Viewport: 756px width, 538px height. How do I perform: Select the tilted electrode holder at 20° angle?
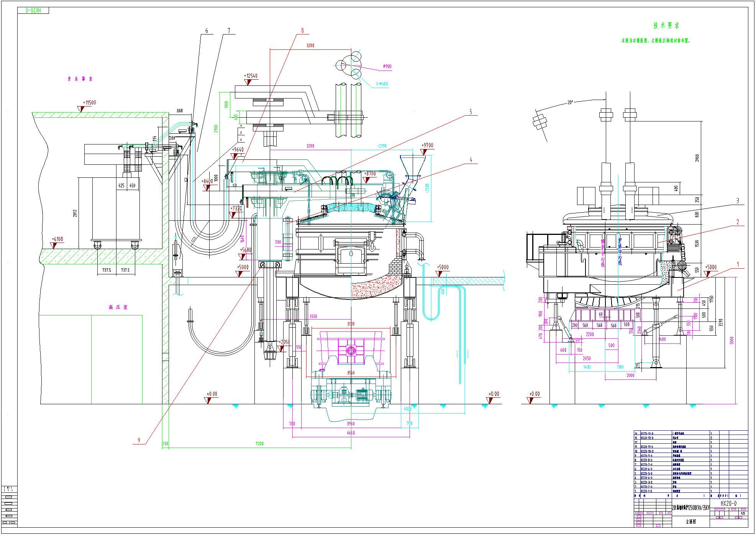539,122
